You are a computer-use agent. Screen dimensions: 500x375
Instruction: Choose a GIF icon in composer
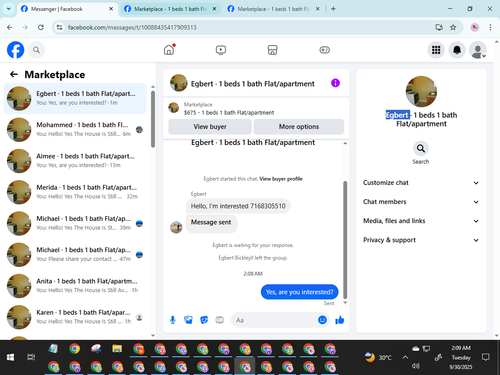click(x=219, y=320)
